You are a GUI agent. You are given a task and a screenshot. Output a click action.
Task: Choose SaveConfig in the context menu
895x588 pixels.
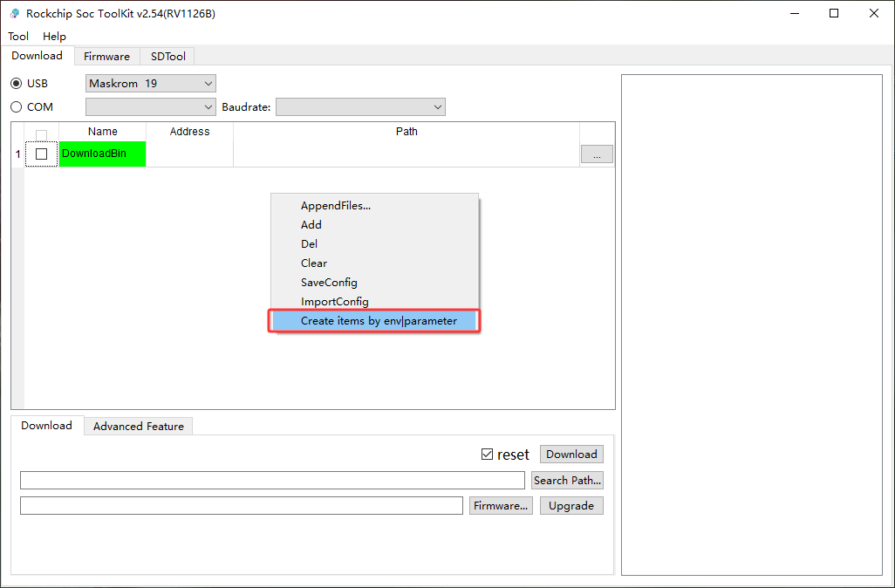tap(374, 282)
